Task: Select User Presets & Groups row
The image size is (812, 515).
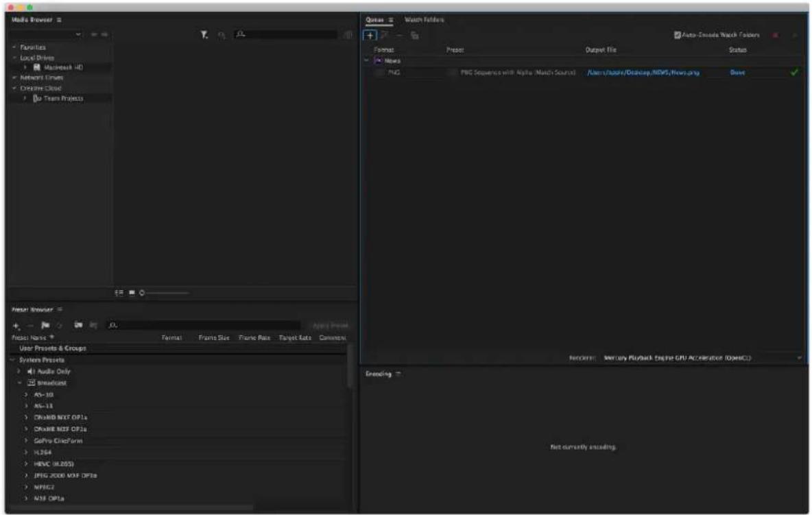Action: point(179,348)
